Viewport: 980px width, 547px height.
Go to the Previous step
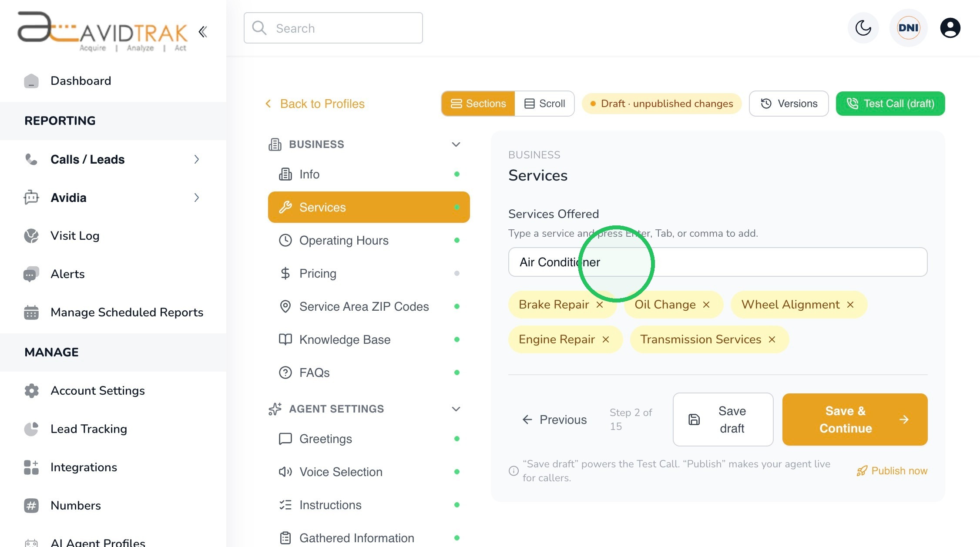(x=554, y=419)
